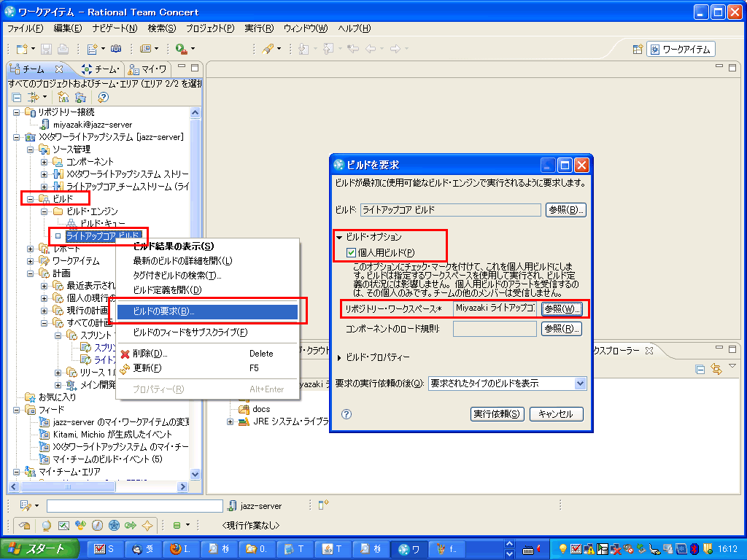This screenshot has width=747, height=560.
Task: Click the チーム tree horizontal scrollbar thumb
Action: pyautogui.click(x=68, y=486)
